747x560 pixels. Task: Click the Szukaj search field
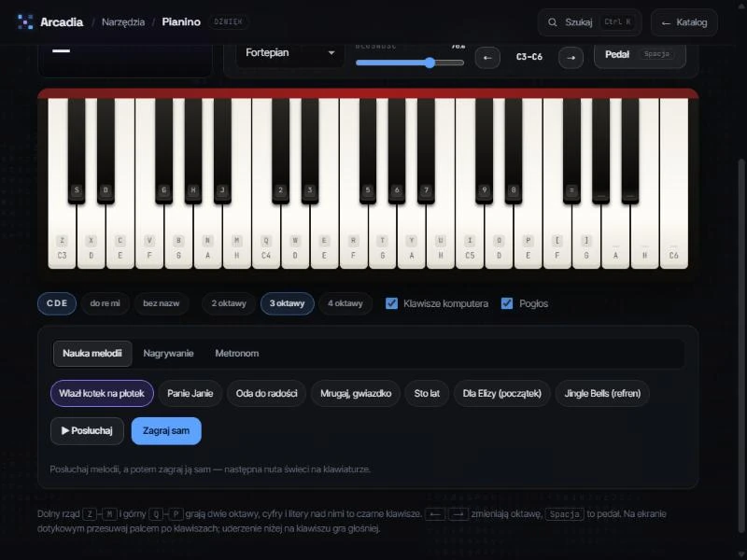(590, 22)
